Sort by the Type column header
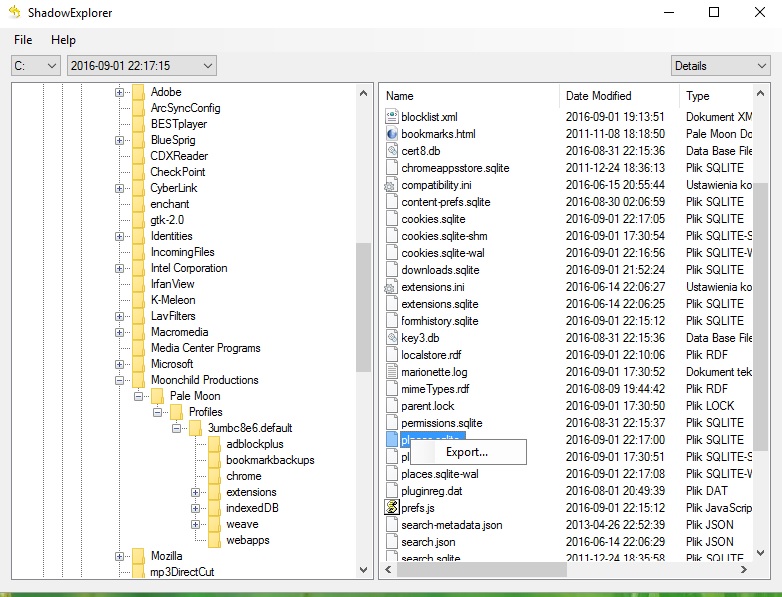The height and width of the screenshot is (597, 782). tap(716, 96)
